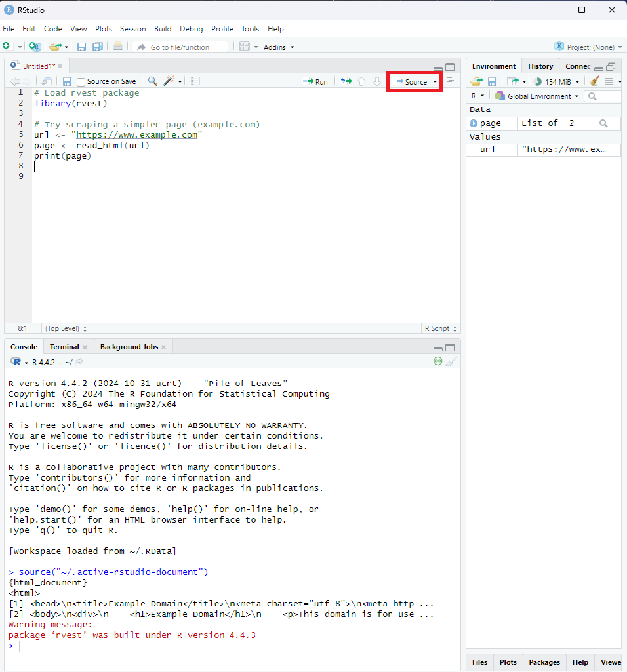Expand the page variable in the Environment pane
The height and width of the screenshot is (672, 627).
[x=475, y=123]
